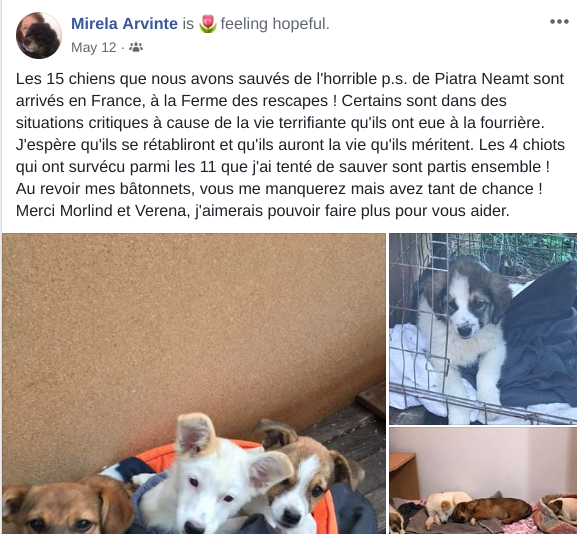The image size is (577, 534).
Task: Click the friends audience privacy icon
Action: [x=136, y=47]
